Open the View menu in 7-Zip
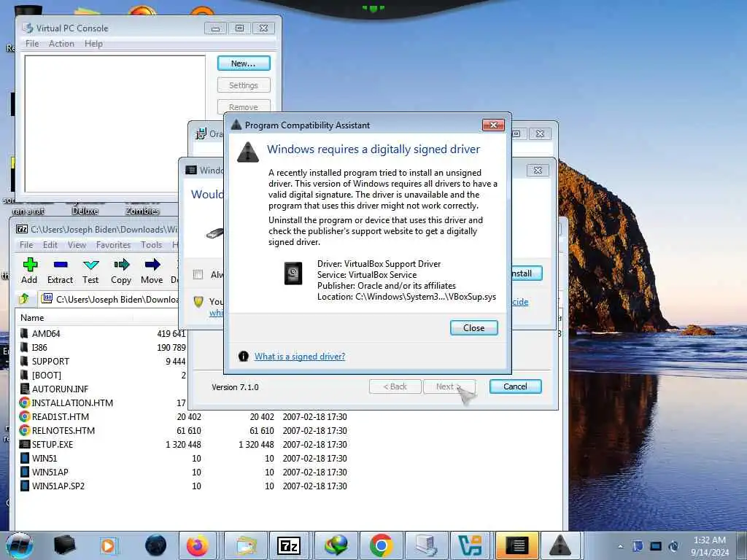The width and height of the screenshot is (747, 560). pos(77,245)
